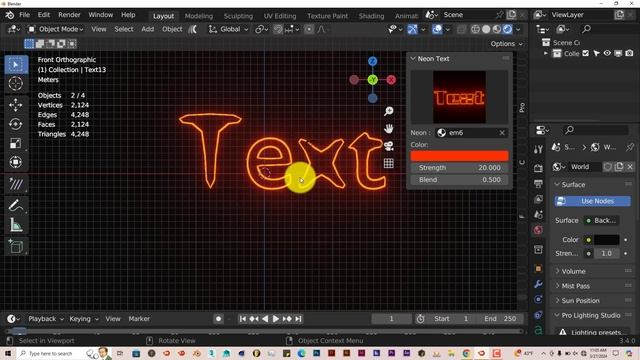Open the UV Editing workspace tab
Screen dimensions: 640x360
(x=280, y=16)
